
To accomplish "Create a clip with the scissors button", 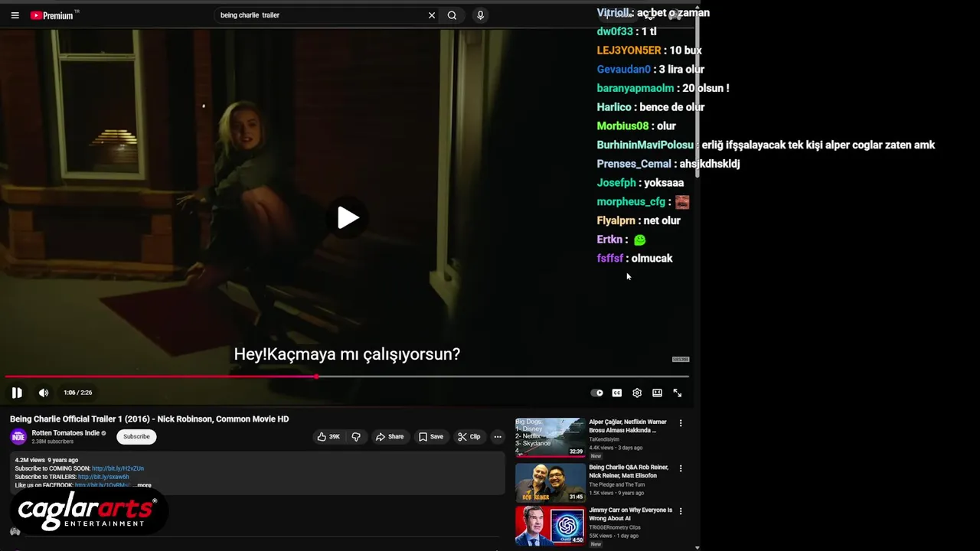I will pos(469,437).
